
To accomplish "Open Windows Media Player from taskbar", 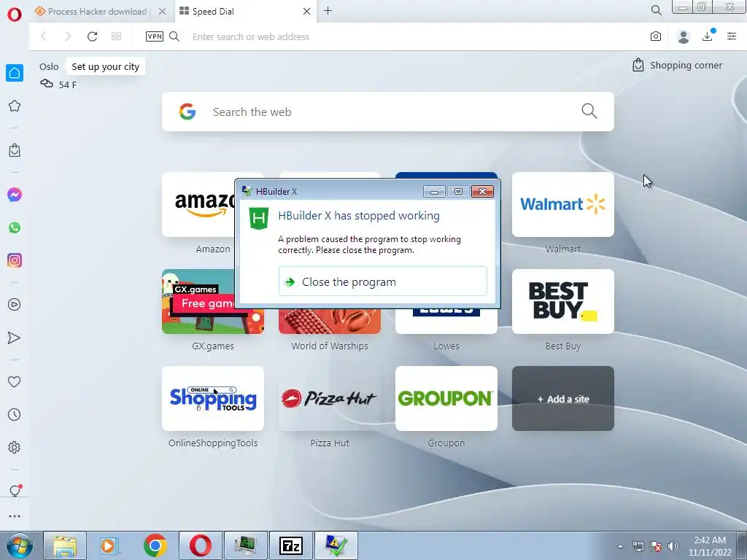I will click(x=109, y=545).
